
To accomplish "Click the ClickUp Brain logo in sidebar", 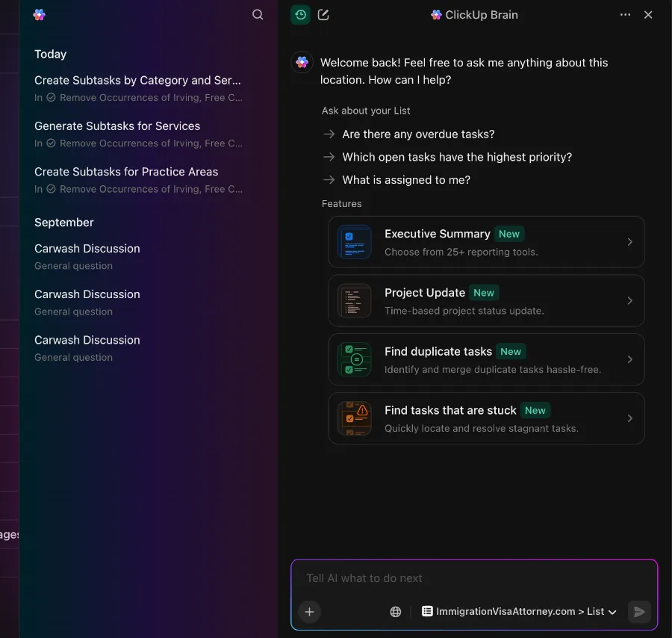I will (40, 15).
